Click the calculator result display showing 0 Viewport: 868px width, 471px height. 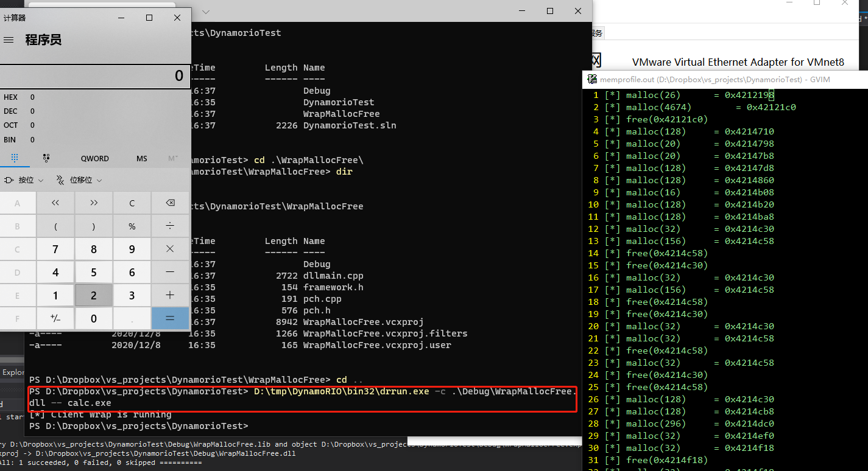(96, 76)
